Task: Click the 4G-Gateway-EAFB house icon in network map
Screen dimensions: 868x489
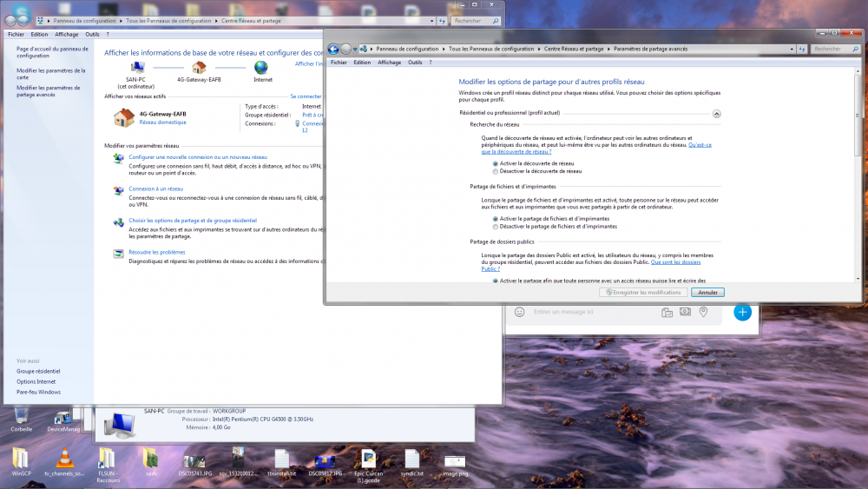Action: coord(199,68)
